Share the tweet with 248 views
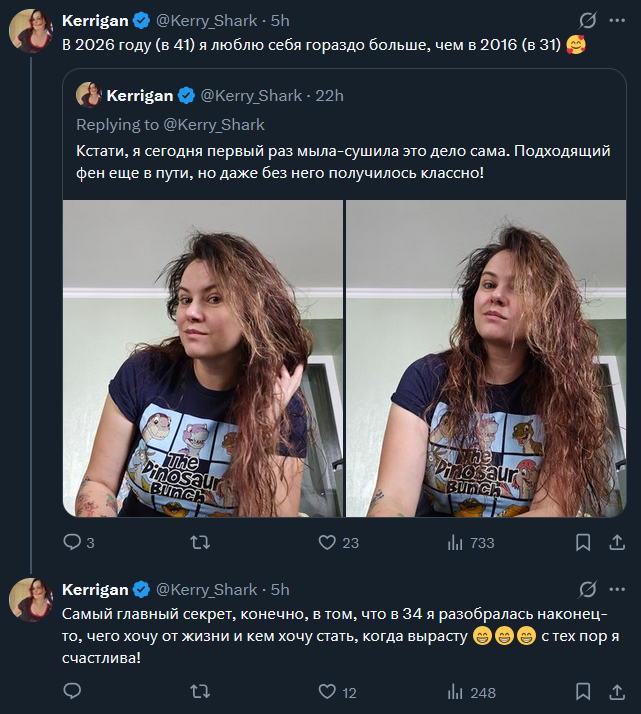 617,691
